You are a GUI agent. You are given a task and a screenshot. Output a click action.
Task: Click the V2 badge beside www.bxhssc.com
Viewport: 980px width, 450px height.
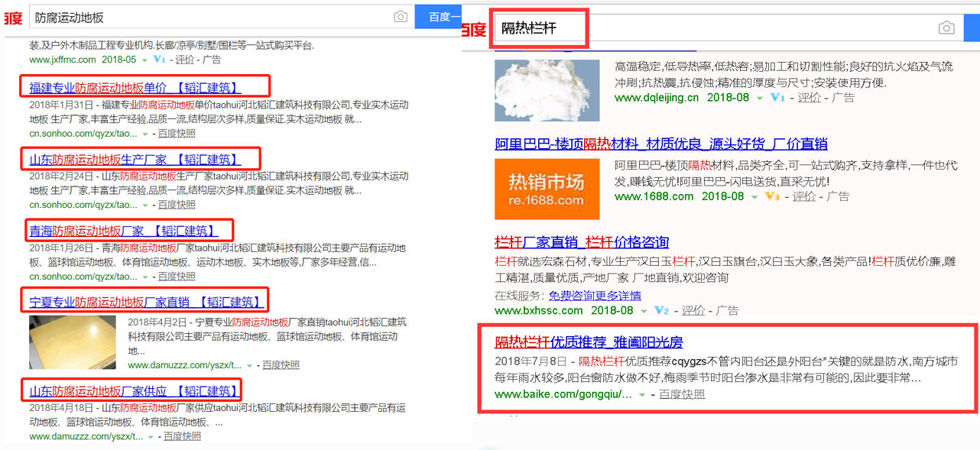662,311
